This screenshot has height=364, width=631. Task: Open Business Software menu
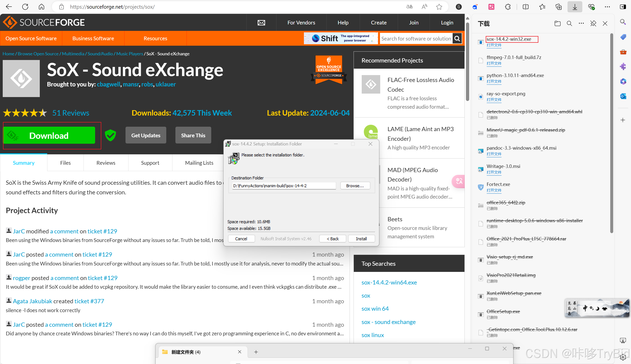click(93, 39)
